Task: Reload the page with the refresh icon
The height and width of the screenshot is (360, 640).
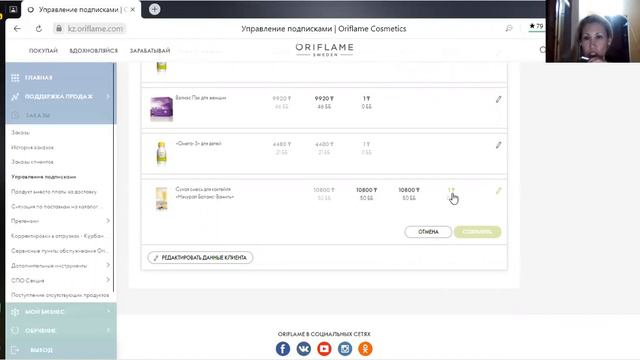Action: (x=39, y=29)
